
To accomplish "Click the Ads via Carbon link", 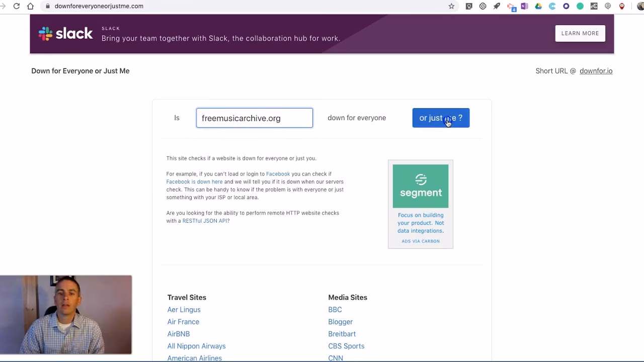I will [421, 241].
